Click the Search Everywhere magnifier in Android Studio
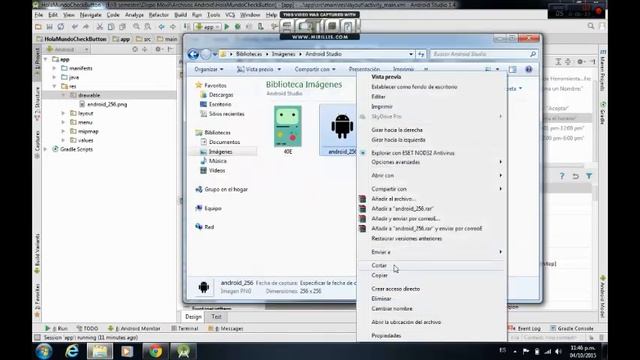640x360 pixels. click(591, 26)
